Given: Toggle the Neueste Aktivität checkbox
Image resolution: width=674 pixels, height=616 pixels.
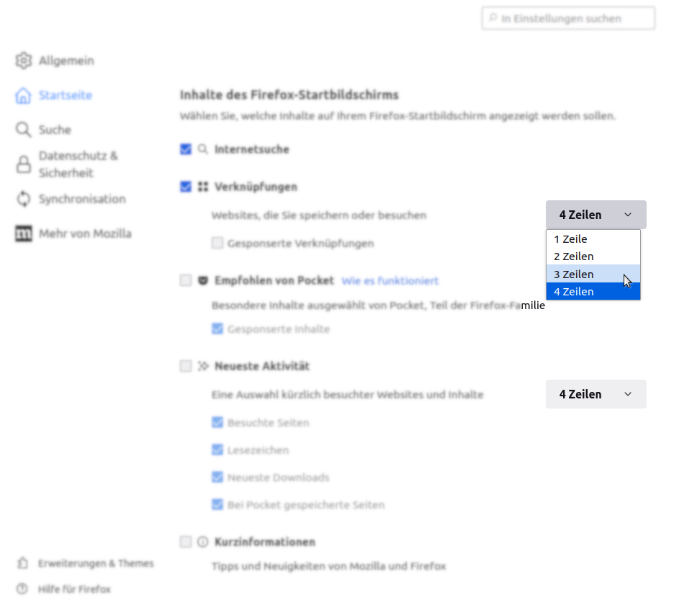Looking at the screenshot, I should tap(186, 366).
